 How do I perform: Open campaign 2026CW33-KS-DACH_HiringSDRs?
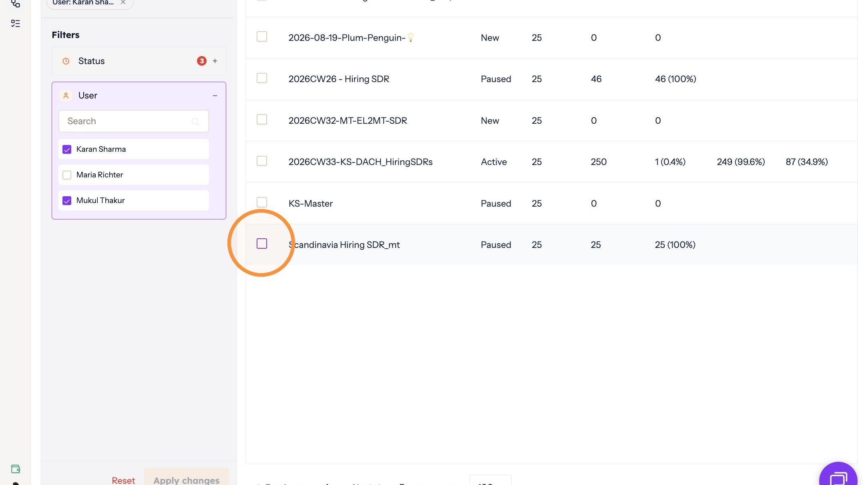coord(360,162)
